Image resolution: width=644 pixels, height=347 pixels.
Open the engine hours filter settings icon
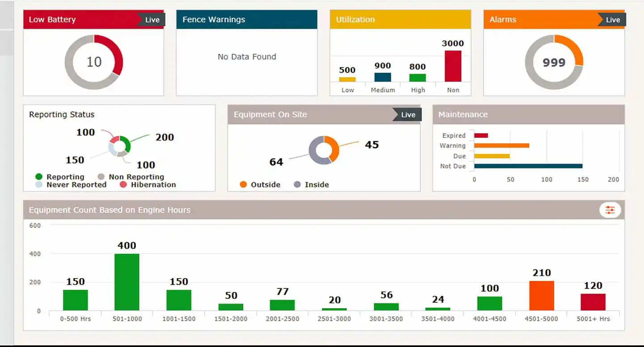(610, 210)
